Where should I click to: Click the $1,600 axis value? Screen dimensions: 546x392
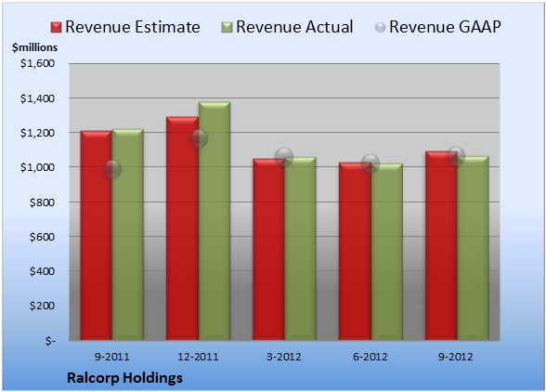pos(37,63)
